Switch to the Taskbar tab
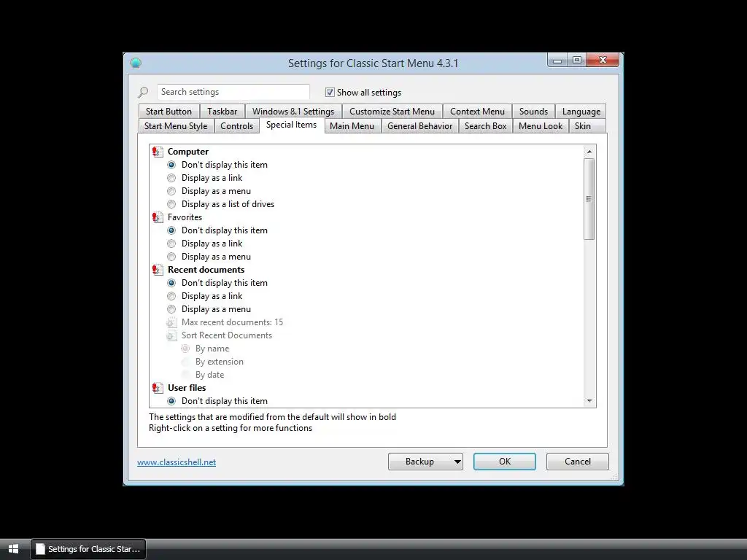747x560 pixels. (222, 112)
